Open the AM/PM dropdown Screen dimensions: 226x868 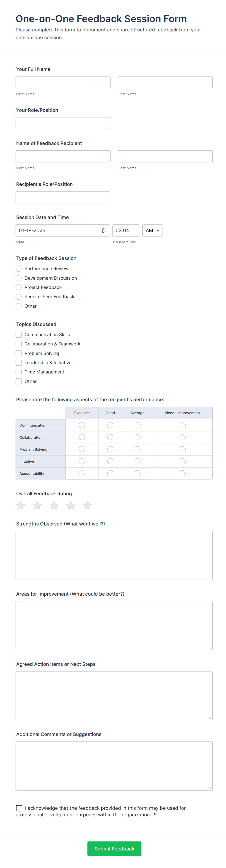click(x=152, y=230)
